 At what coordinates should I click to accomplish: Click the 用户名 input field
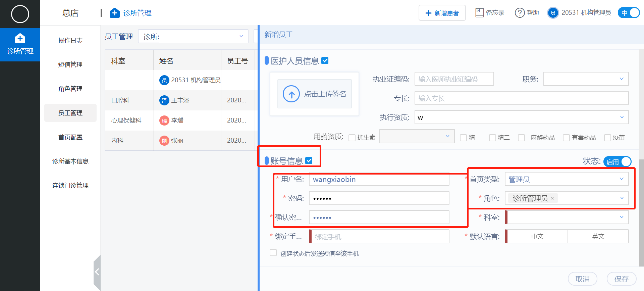pos(379,179)
